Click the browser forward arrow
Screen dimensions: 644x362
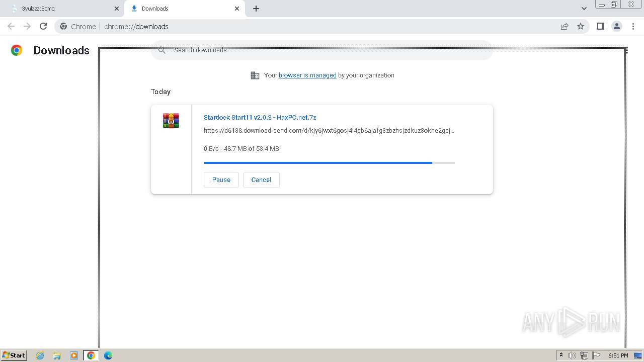pos(27,26)
